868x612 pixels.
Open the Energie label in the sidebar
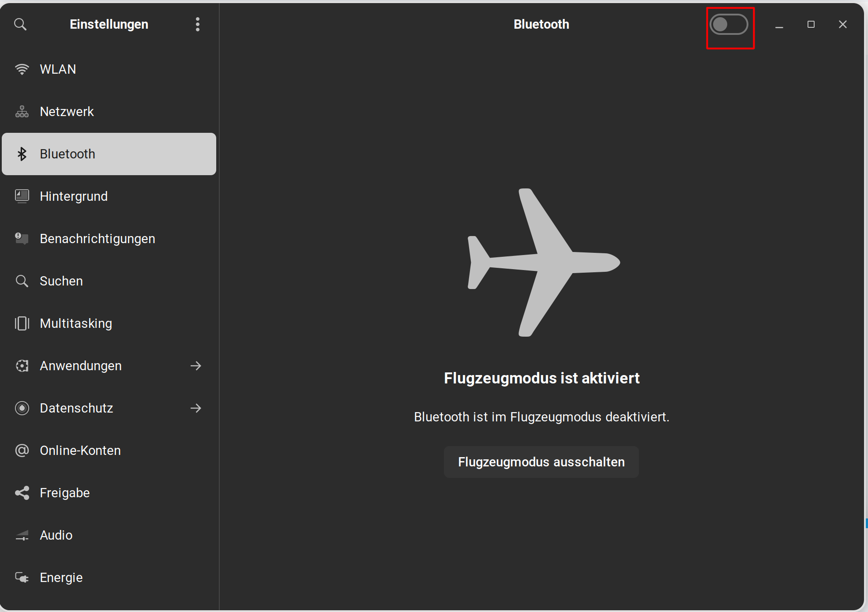(61, 578)
